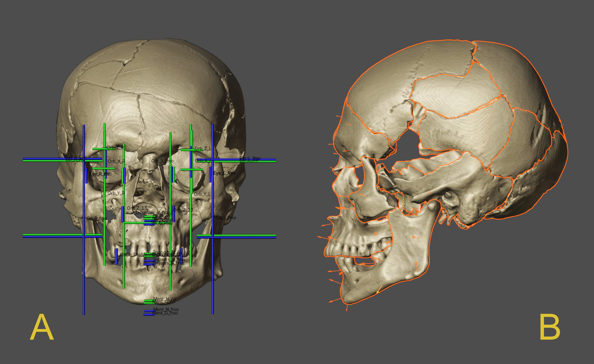The width and height of the screenshot is (594, 364).
Task: Click the Orb_Y_L label
Action: click(x=202, y=194)
